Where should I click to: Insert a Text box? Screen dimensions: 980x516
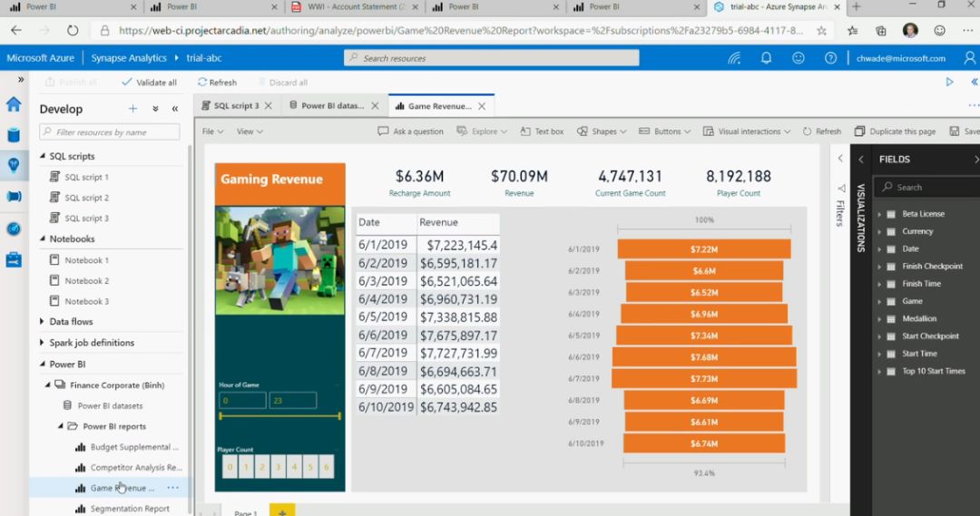click(542, 131)
